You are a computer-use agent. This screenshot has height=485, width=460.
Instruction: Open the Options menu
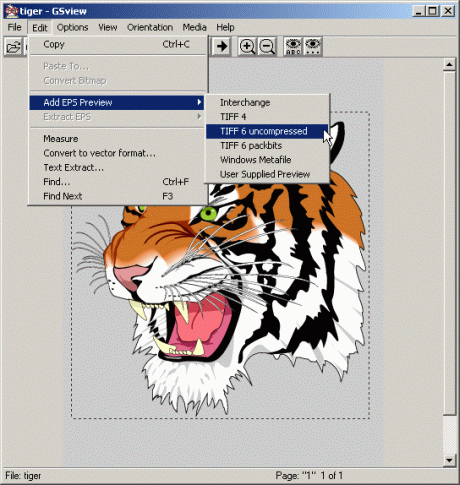coord(72,27)
